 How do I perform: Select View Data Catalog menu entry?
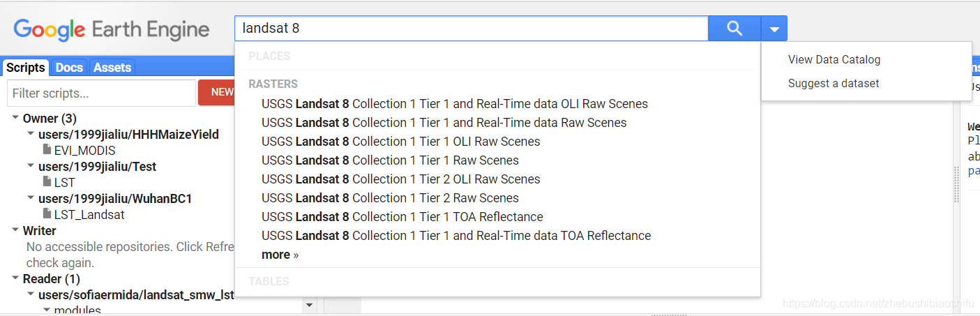click(x=834, y=59)
